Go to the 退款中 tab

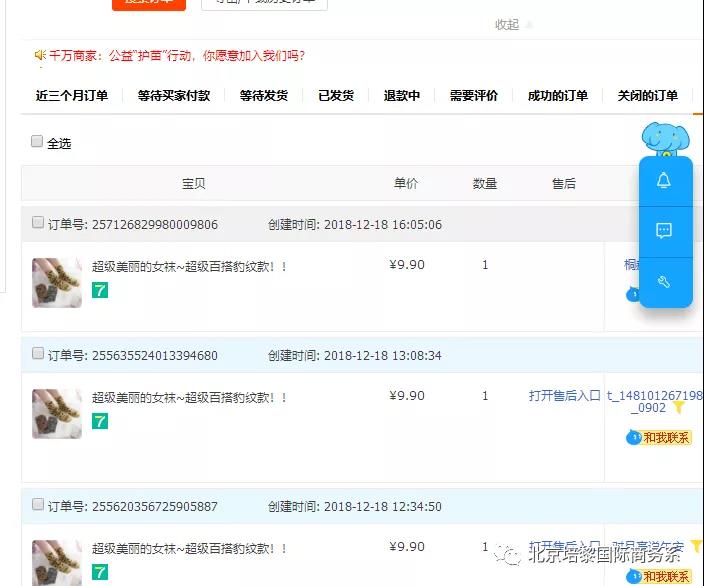tap(402, 96)
